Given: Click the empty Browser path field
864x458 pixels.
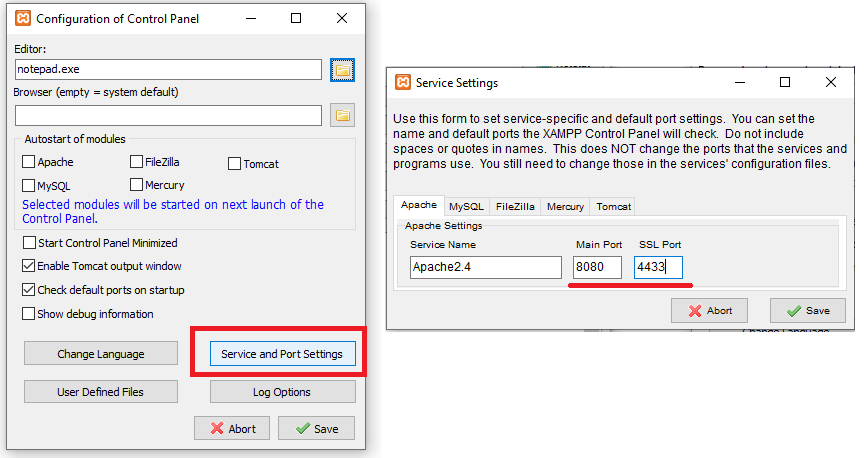Looking at the screenshot, I should pos(168,116).
